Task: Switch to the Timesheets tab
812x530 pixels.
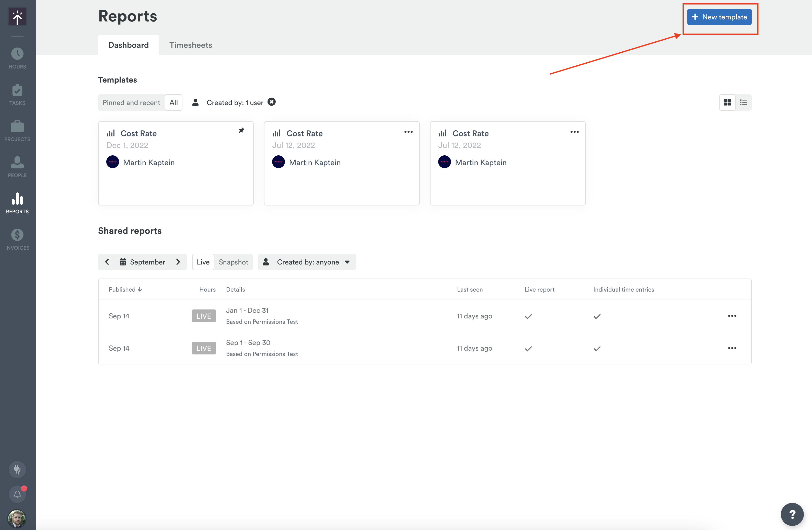Action: 190,45
